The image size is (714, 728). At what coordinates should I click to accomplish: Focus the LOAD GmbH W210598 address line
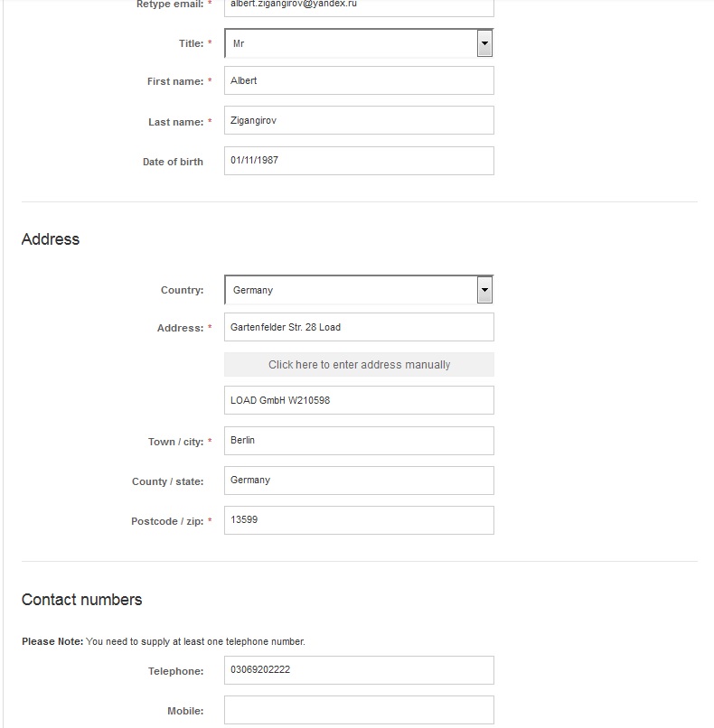(x=359, y=400)
